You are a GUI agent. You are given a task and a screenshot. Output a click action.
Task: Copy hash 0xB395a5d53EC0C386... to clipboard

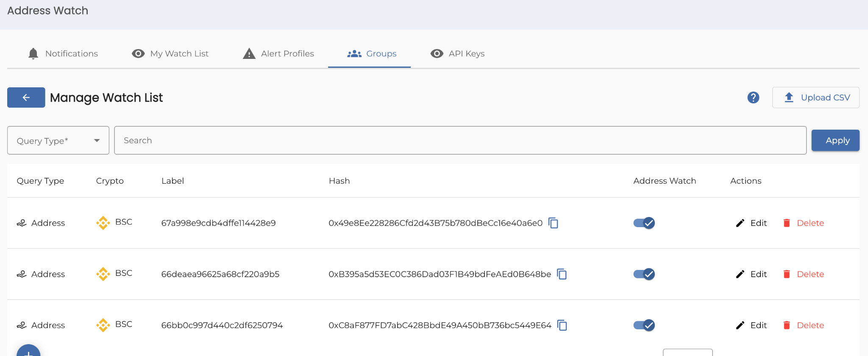pos(562,274)
